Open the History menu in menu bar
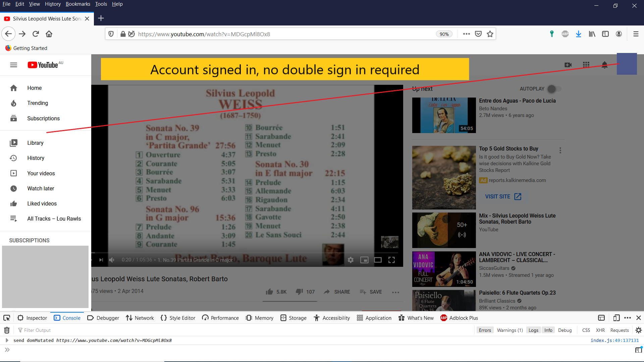This screenshot has width=644, height=362. 53,4
